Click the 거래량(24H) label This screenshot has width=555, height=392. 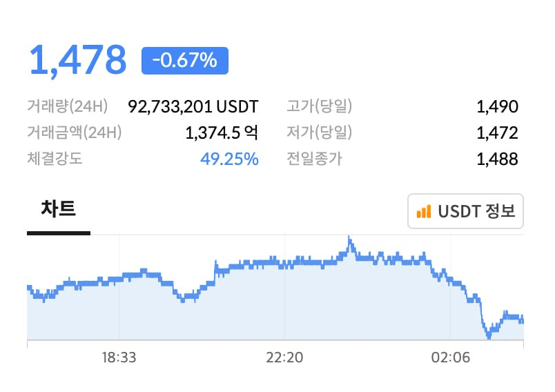pyautogui.click(x=68, y=107)
